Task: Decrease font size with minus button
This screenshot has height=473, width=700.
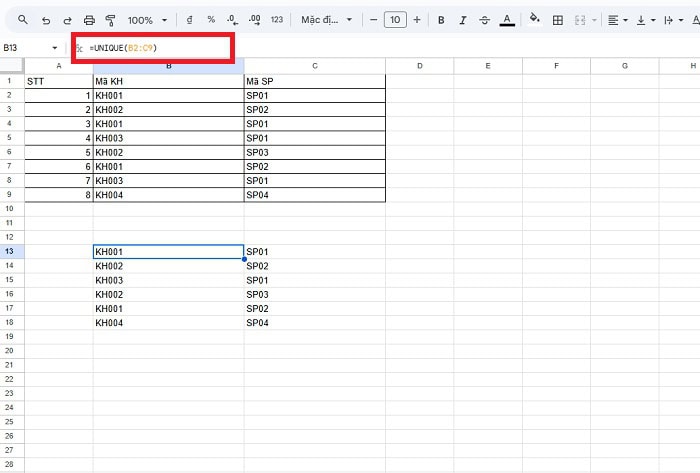Action: point(374,20)
